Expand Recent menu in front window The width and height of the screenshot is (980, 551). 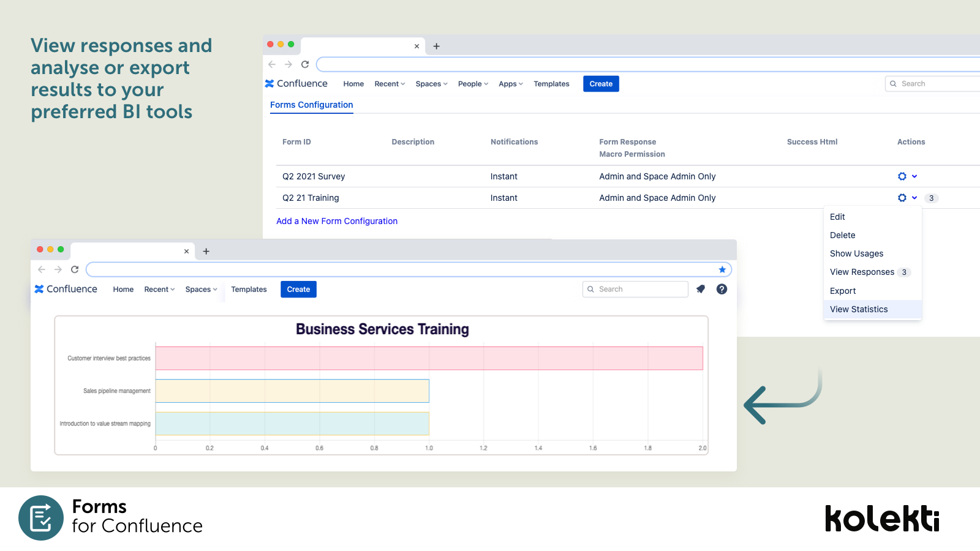pyautogui.click(x=160, y=290)
